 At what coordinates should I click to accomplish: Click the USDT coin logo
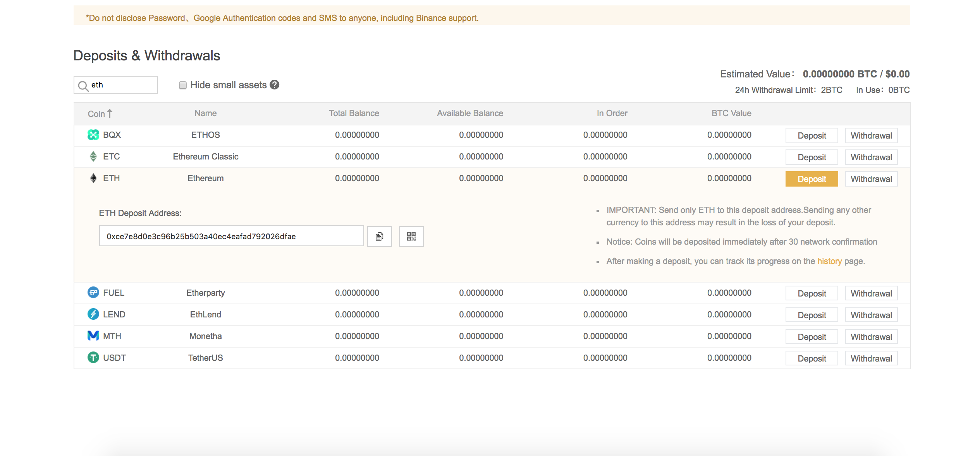[x=93, y=357]
